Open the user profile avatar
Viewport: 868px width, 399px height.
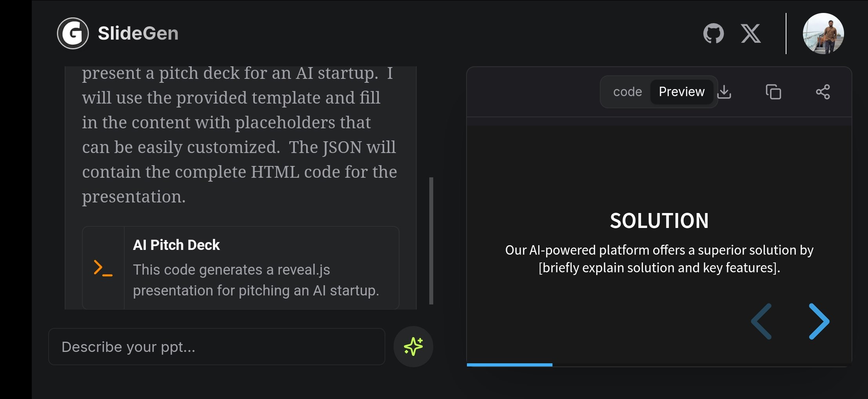pyautogui.click(x=823, y=33)
